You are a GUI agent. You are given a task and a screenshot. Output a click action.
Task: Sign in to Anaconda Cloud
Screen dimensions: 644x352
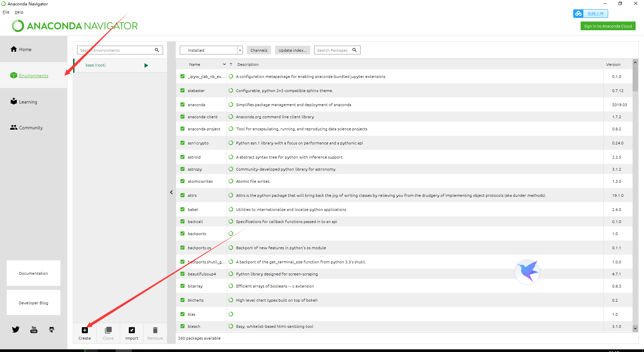pyautogui.click(x=608, y=26)
